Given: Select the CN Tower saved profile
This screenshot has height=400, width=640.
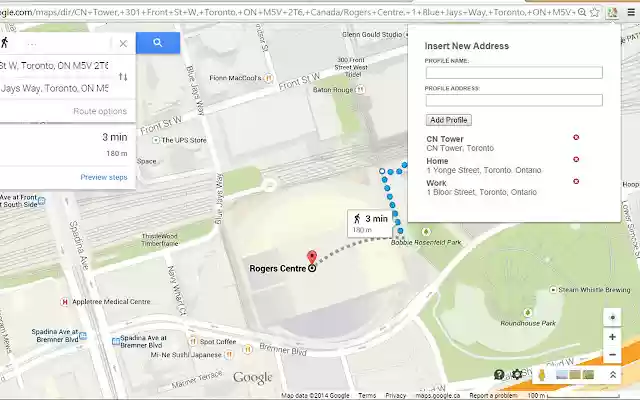Looking at the screenshot, I should 460,143.
